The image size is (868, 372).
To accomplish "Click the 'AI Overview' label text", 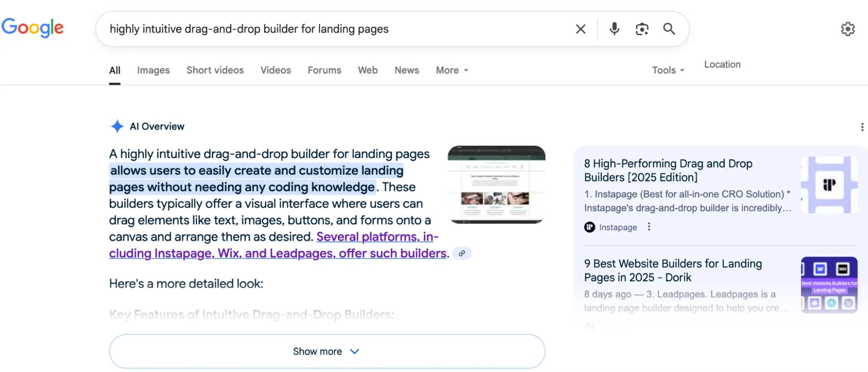I will 157,126.
